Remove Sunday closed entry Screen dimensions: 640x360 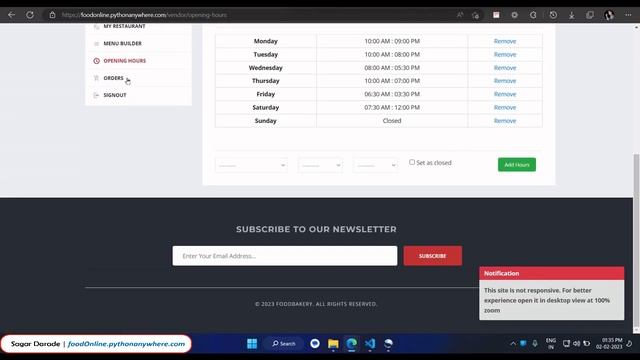pyautogui.click(x=505, y=121)
